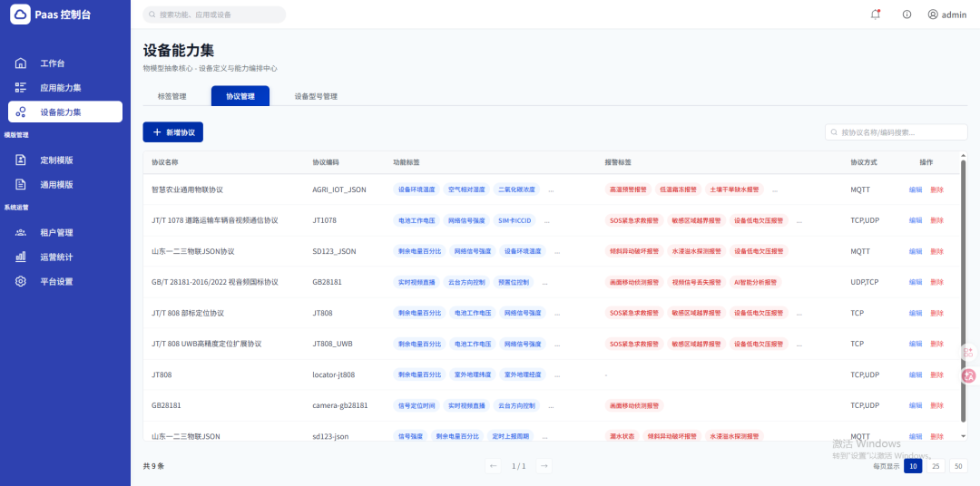Focus the 按协议名称/编码搜索 input
This screenshot has height=486, width=980.
(897, 132)
